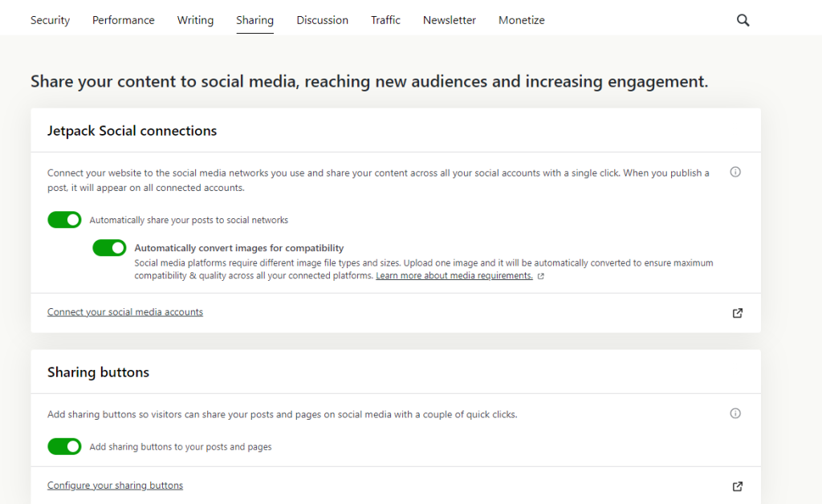Open Configure your sharing buttons link
822x504 pixels.
click(115, 486)
